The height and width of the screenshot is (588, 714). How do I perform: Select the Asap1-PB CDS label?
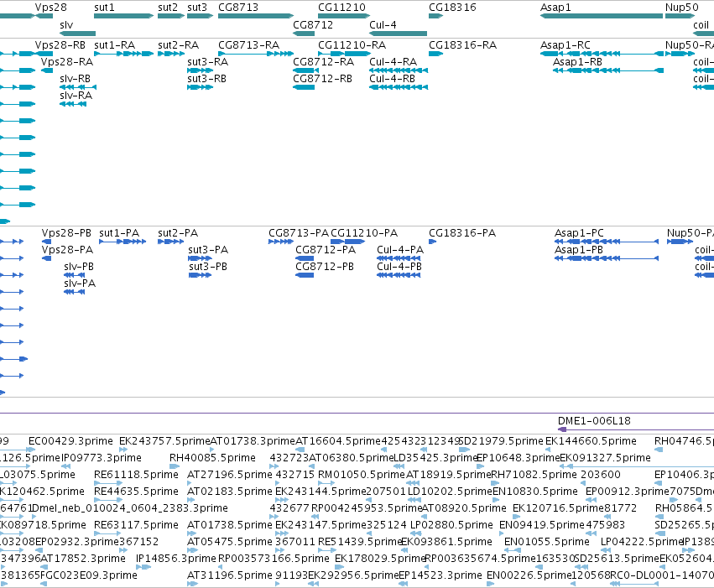tap(578, 250)
